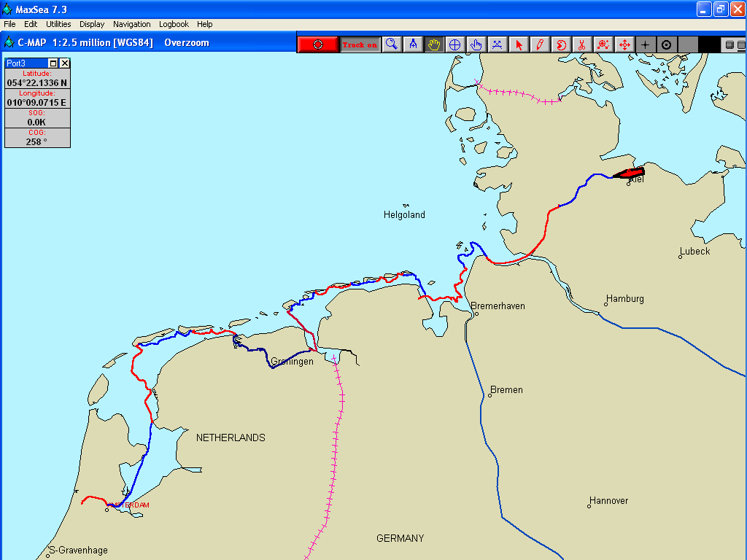The height and width of the screenshot is (560, 747).
Task: Click the Helgoland label on the chart
Action: (404, 215)
